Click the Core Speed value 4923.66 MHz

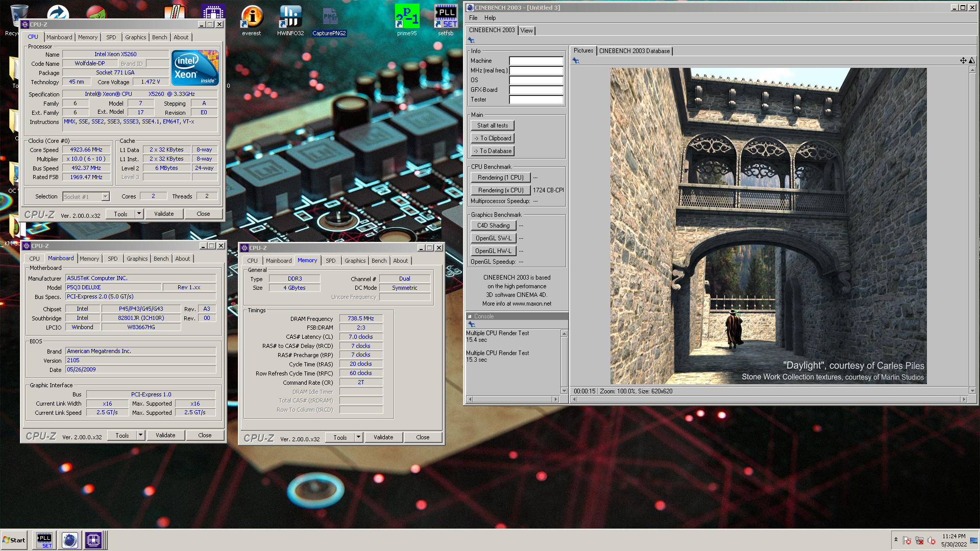(x=86, y=150)
